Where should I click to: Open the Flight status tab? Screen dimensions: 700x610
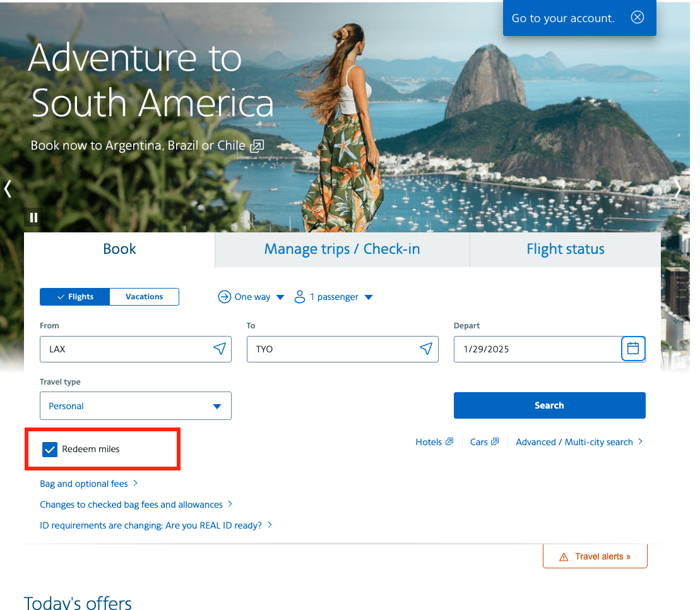pos(565,249)
